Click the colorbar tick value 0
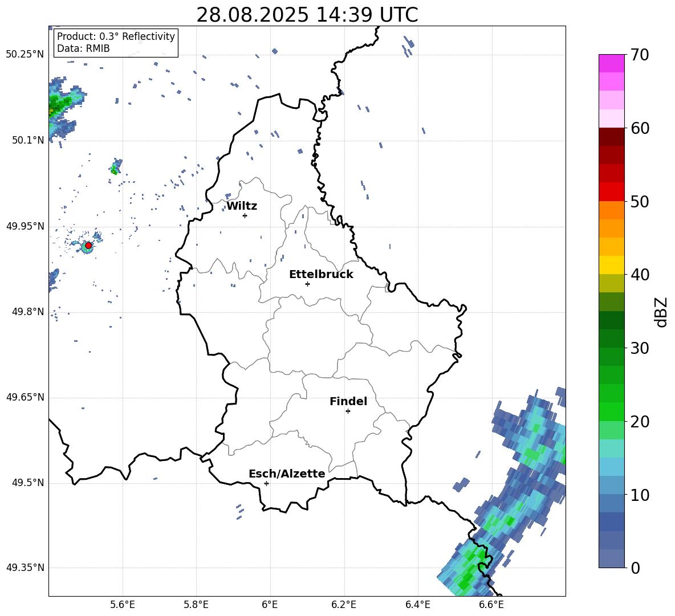This screenshot has height=616, width=675. coord(635,568)
